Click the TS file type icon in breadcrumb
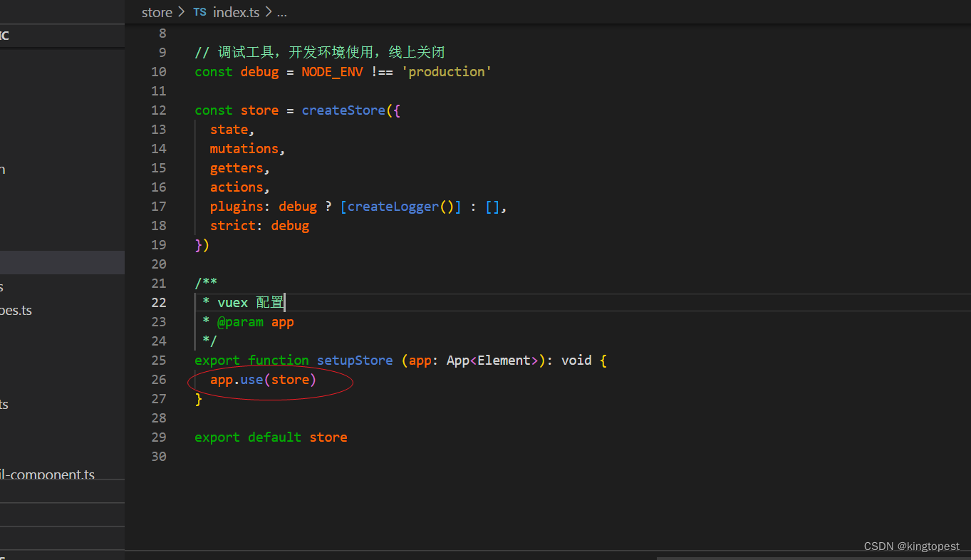The image size is (971, 560). pos(199,11)
